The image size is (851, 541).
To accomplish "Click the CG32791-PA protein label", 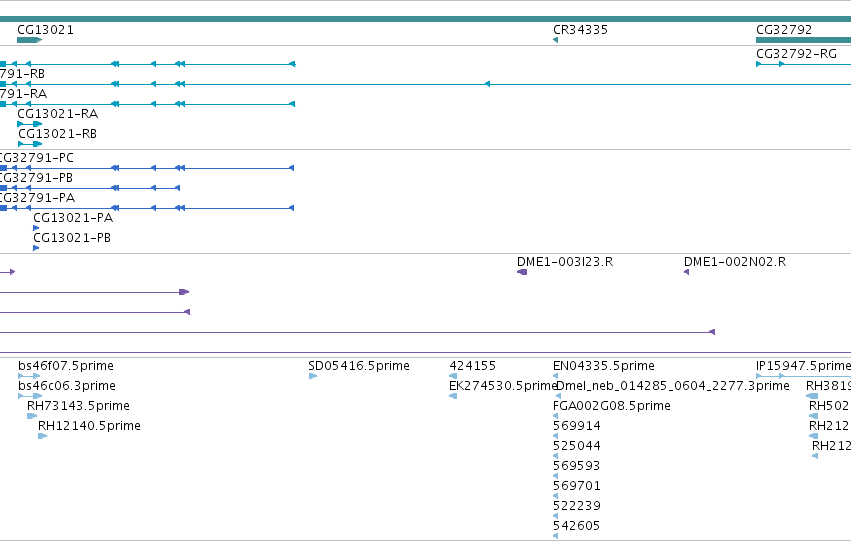I will [37, 198].
